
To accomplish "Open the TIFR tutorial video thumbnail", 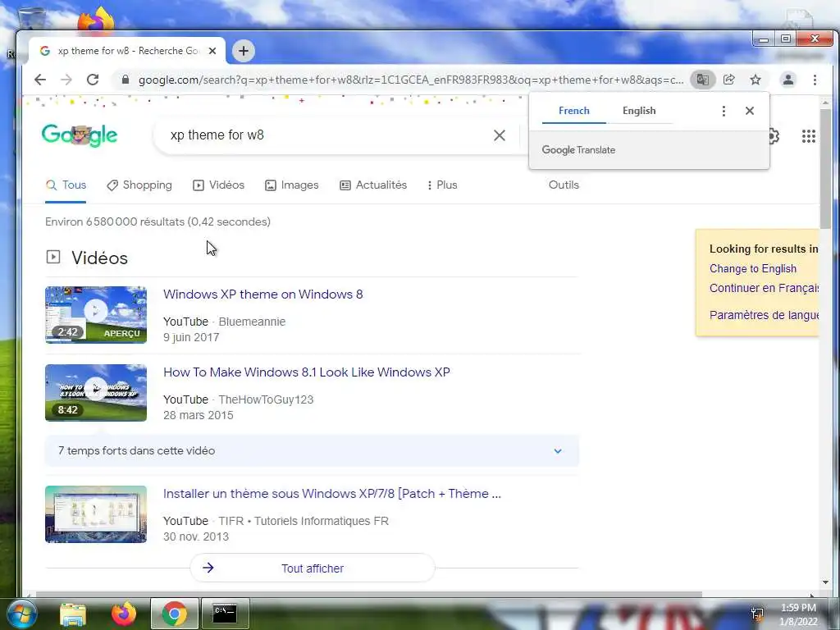I will tap(96, 514).
